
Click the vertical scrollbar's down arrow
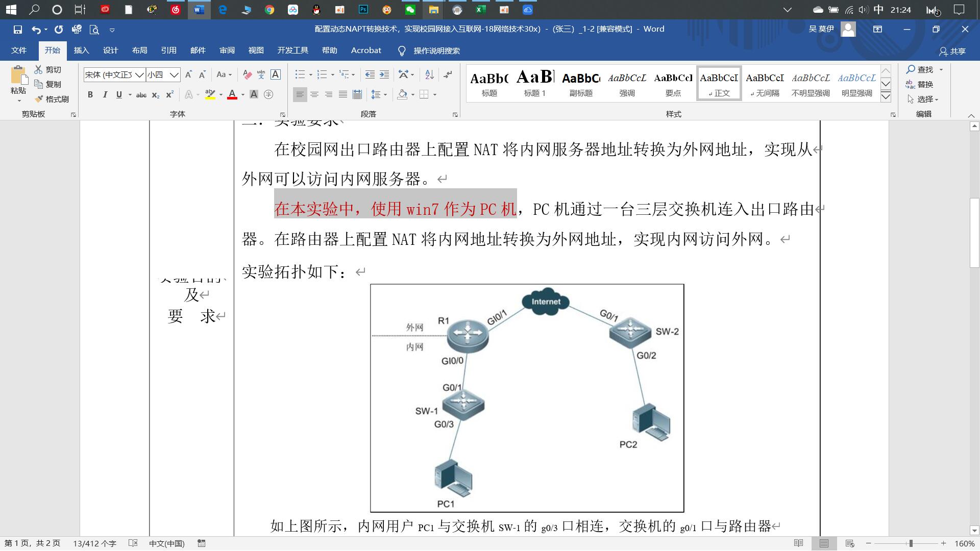[x=974, y=531]
